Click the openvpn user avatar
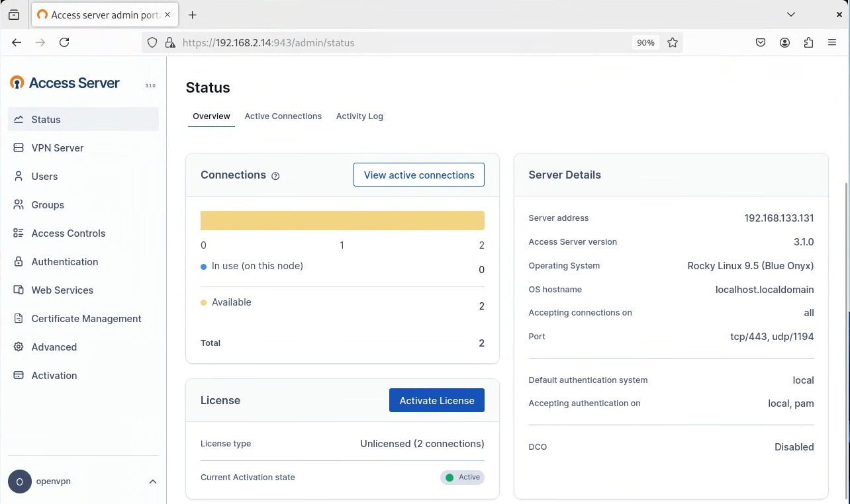The height and width of the screenshot is (504, 850). [19, 482]
